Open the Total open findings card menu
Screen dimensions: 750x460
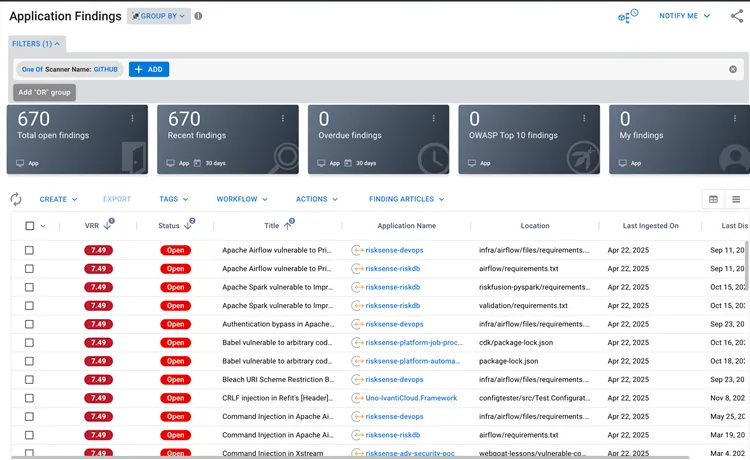pyautogui.click(x=132, y=118)
